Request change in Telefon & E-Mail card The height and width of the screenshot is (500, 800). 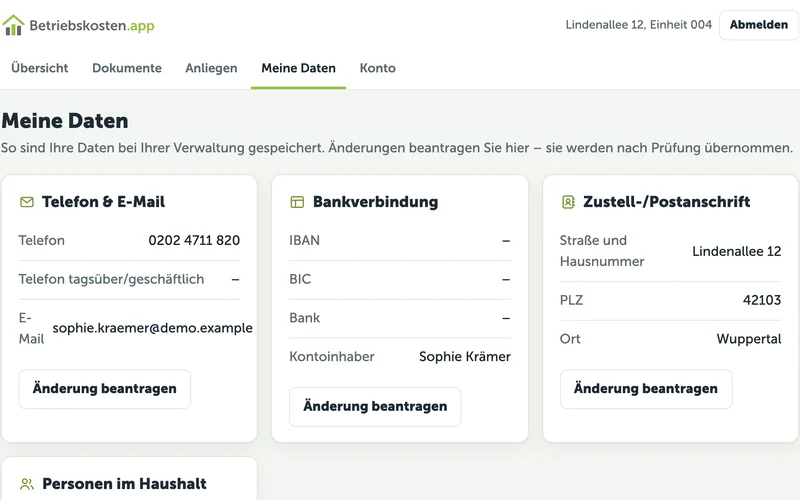tap(105, 389)
